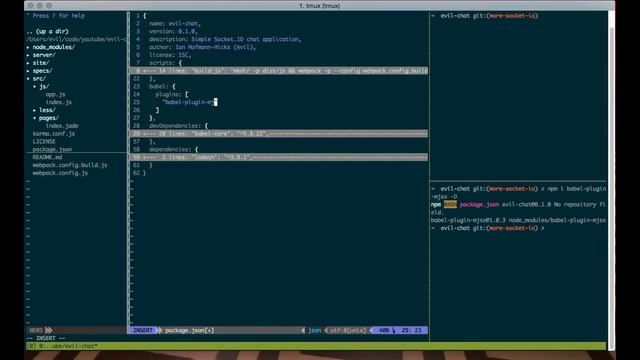Screen dimensions: 640x360
Task: Go up a dir entry
Action: tap(48, 31)
